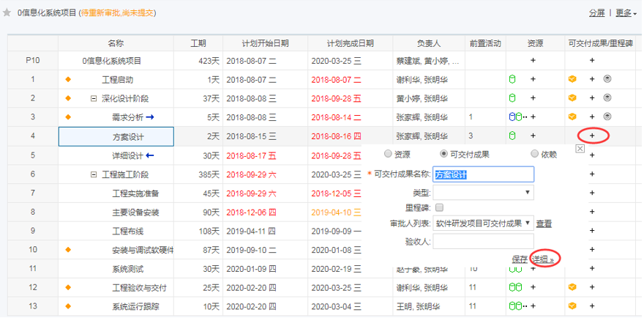The image size is (644, 318).
Task: Close the deliverable popup with the X button
Action: coord(580,149)
